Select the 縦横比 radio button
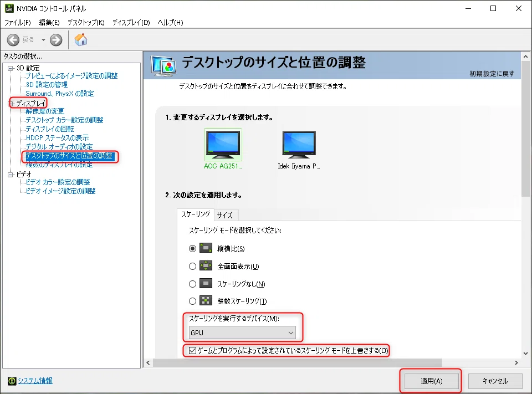532x394 pixels. point(192,248)
